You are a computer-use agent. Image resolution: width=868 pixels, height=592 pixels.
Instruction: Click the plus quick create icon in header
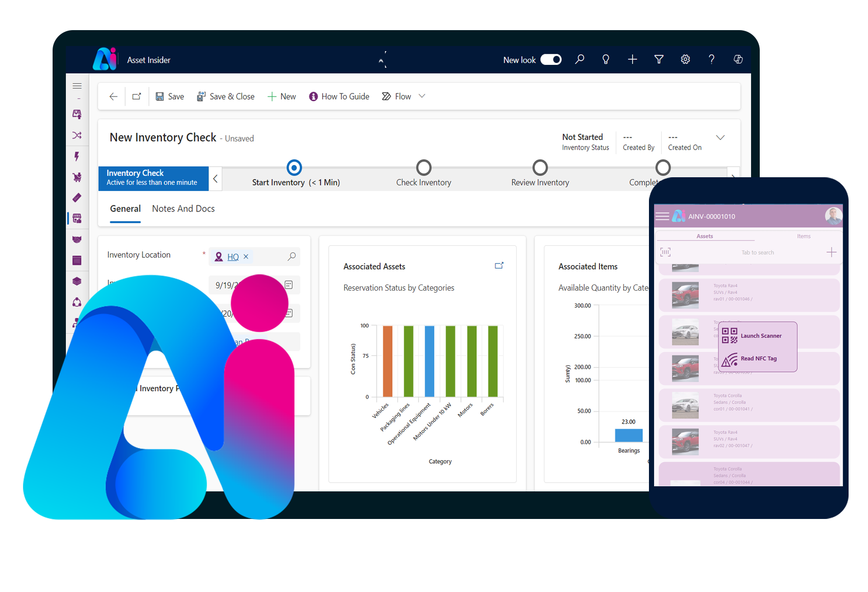click(632, 59)
